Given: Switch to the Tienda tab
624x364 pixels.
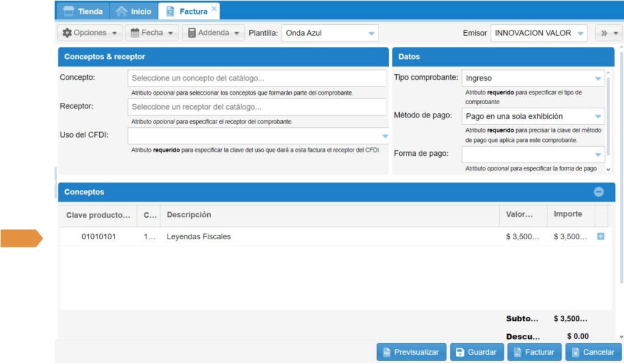Looking at the screenshot, I should (83, 11).
